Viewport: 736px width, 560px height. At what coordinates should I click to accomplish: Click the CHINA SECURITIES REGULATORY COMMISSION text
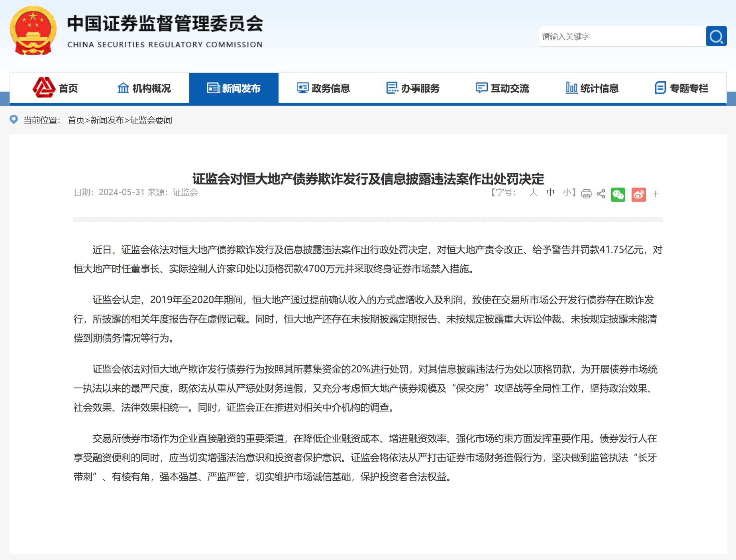165,45
